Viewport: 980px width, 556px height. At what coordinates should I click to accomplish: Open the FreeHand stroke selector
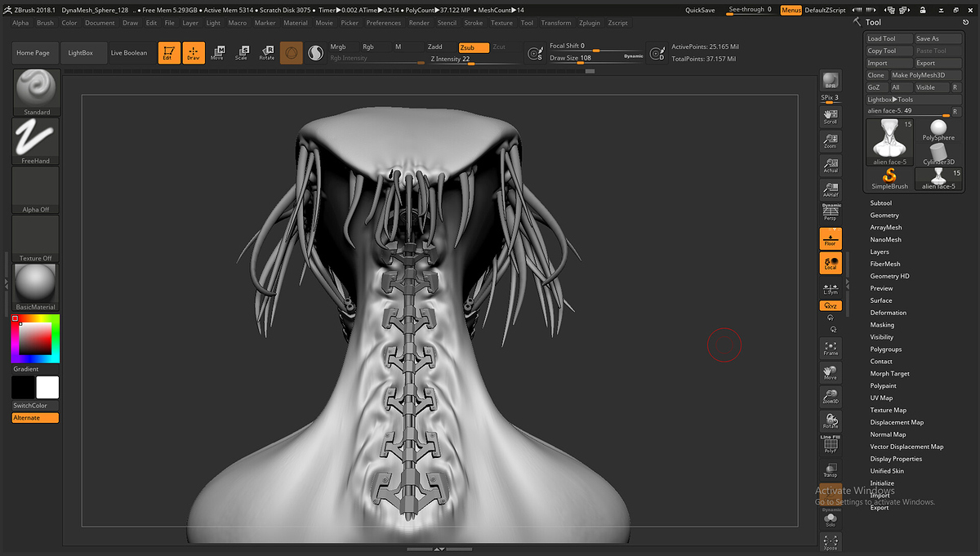pos(36,140)
